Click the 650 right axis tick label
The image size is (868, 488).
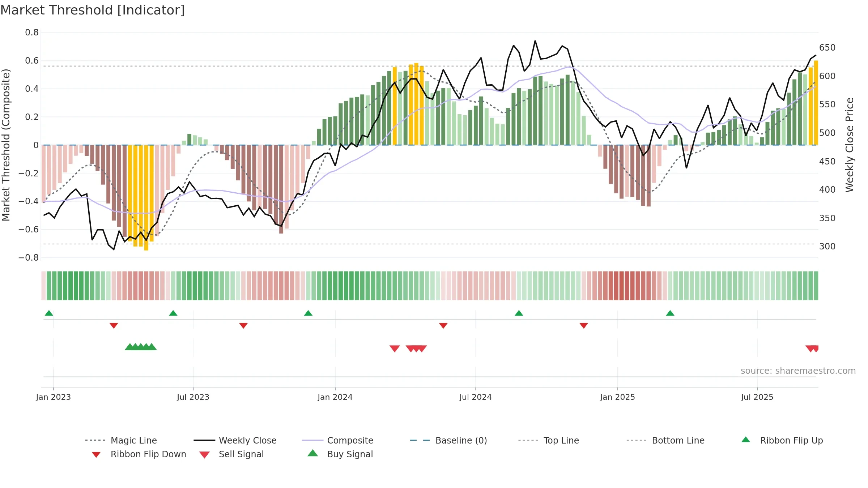[x=827, y=48]
